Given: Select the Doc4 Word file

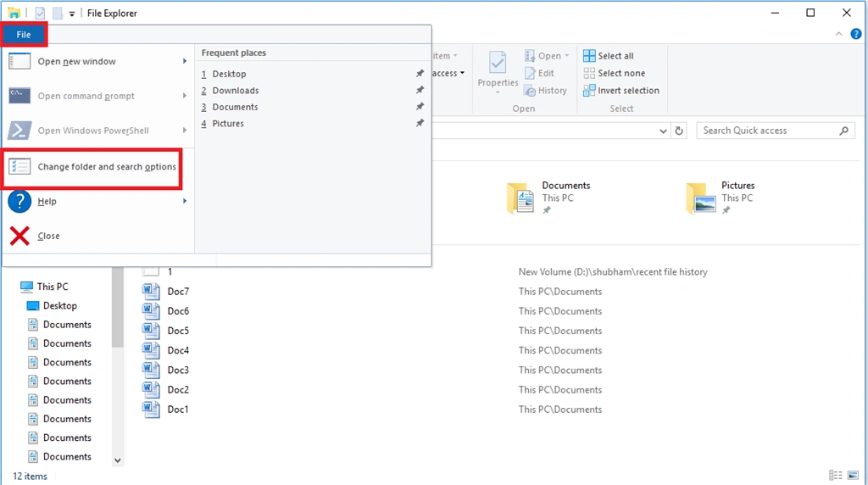Looking at the screenshot, I should [x=165, y=350].
